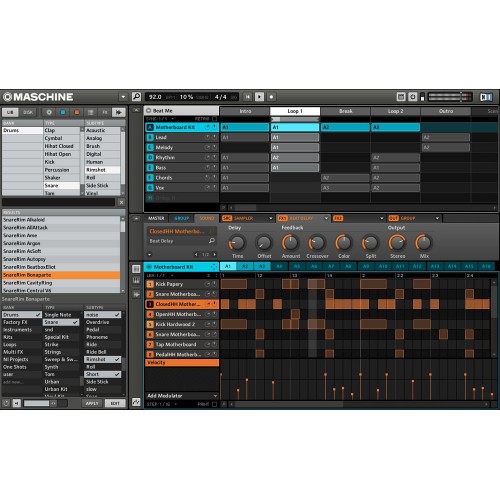This screenshot has height=500, width=500.
Task: Toggle the mute icon on the Vox group
Action: 207,188
